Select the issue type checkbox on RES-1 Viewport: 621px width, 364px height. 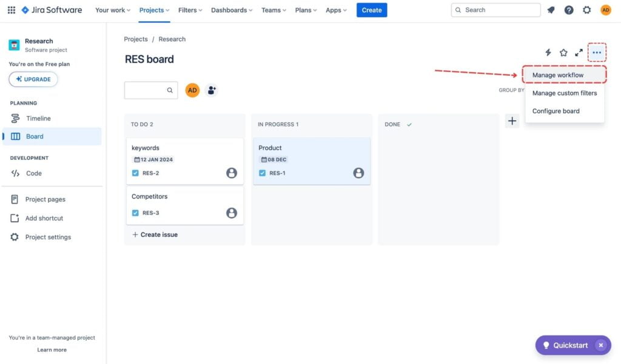[261, 173]
